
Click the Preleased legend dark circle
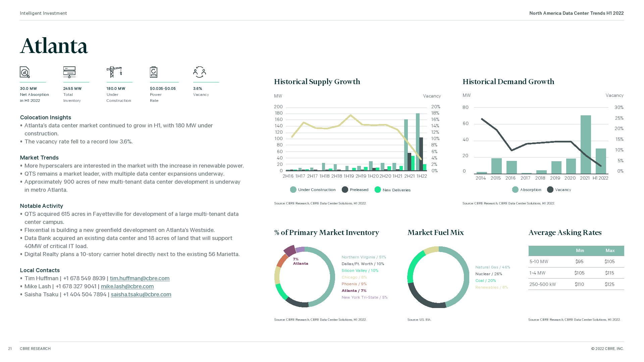point(345,190)
